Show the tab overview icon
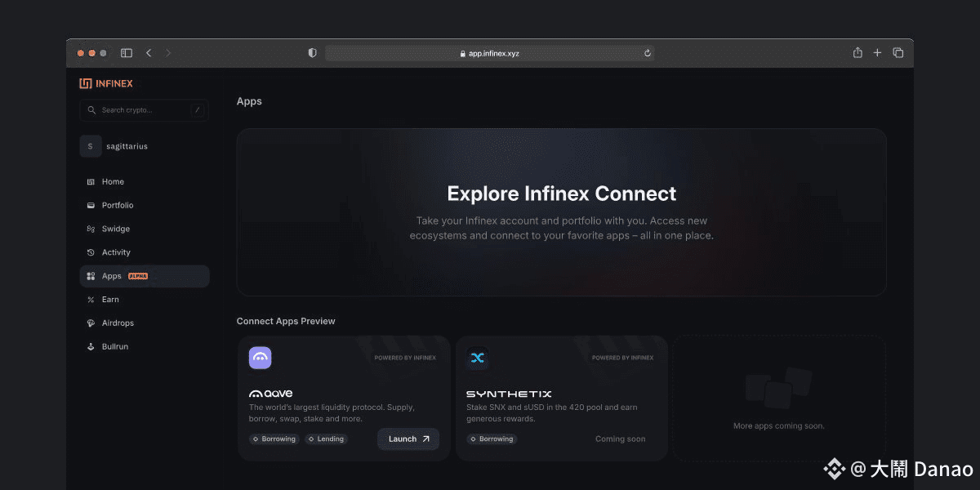 point(898,53)
